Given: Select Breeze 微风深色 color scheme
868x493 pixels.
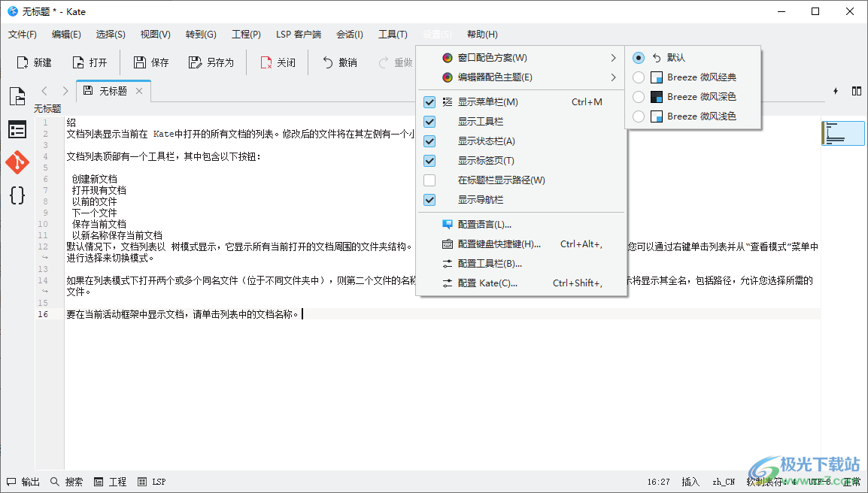Looking at the screenshot, I should [693, 97].
